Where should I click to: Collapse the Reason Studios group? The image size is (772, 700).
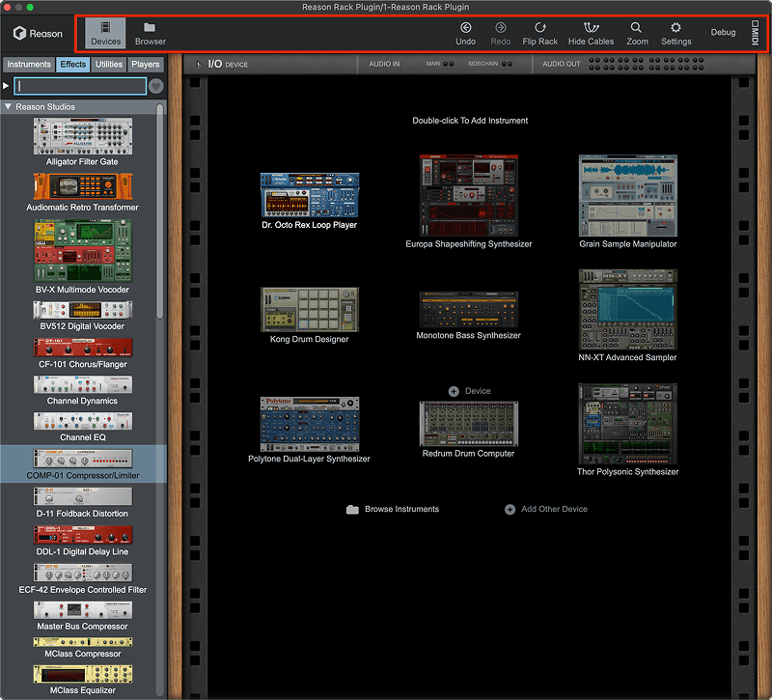click(8, 106)
